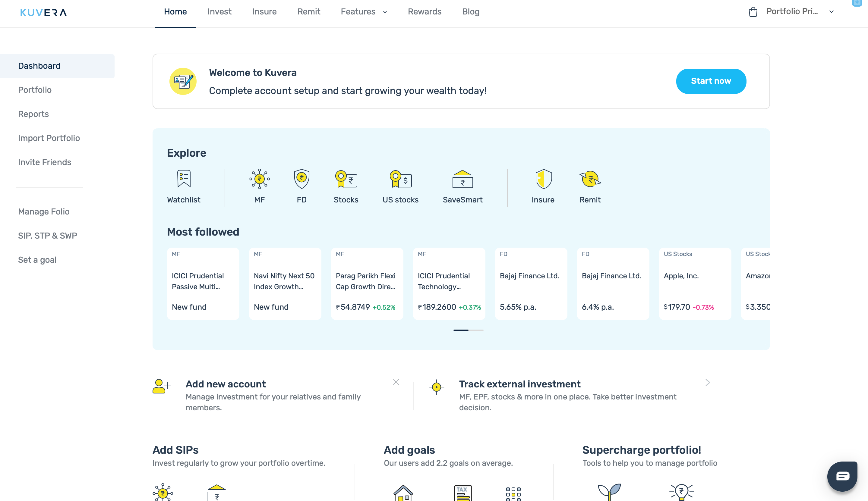Image resolution: width=868 pixels, height=501 pixels.
Task: Open the Insure nav tab
Action: [x=264, y=12]
